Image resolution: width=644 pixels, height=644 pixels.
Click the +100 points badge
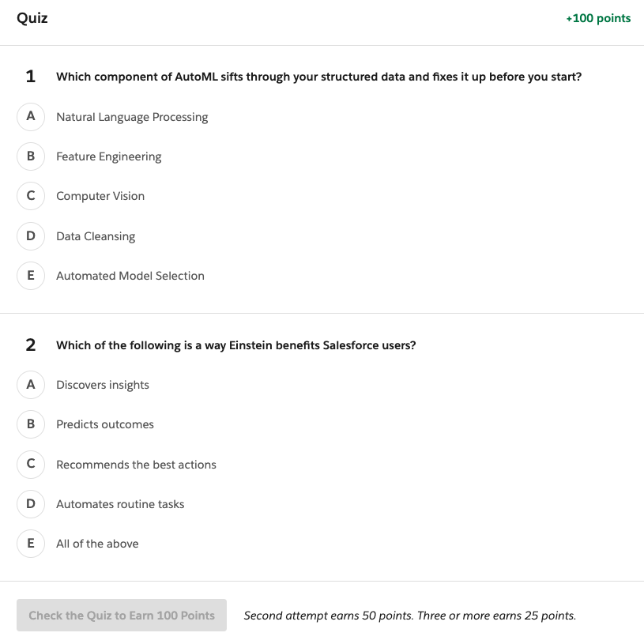click(598, 18)
